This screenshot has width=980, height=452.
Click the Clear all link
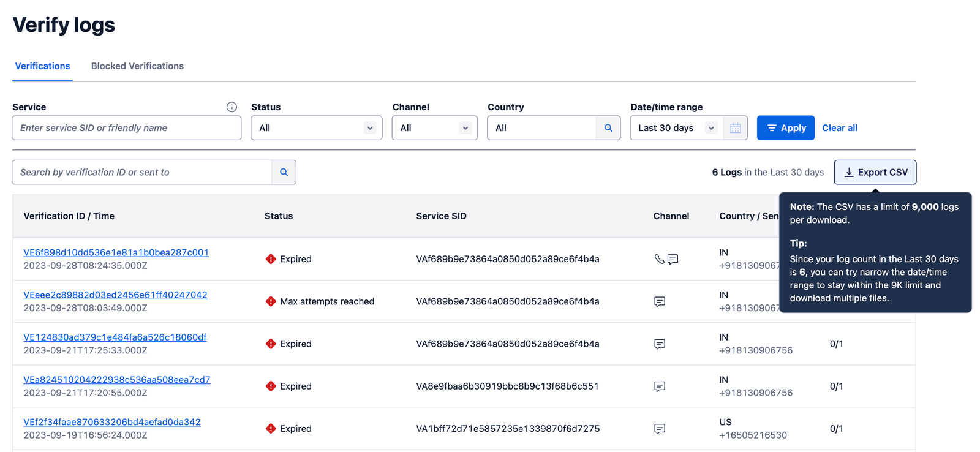839,128
